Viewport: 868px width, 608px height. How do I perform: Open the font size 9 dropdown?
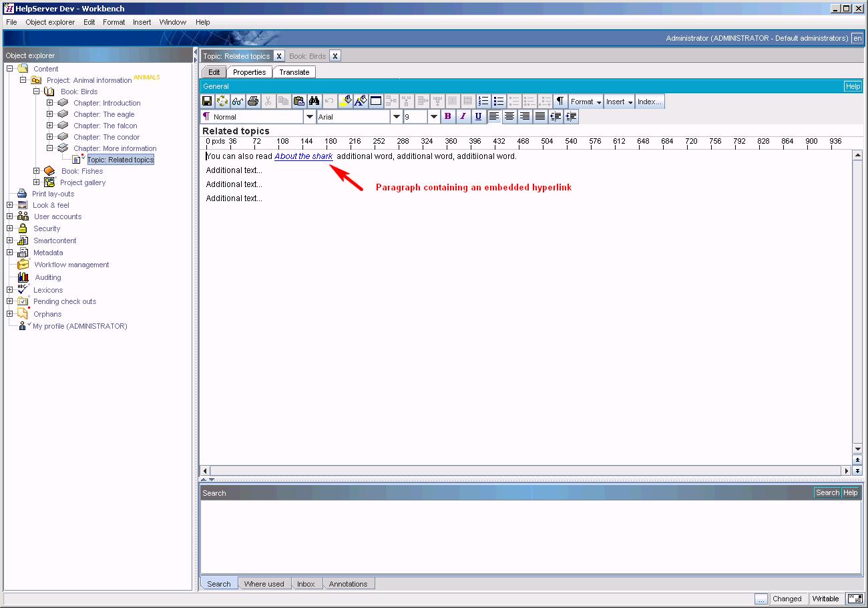pyautogui.click(x=433, y=117)
